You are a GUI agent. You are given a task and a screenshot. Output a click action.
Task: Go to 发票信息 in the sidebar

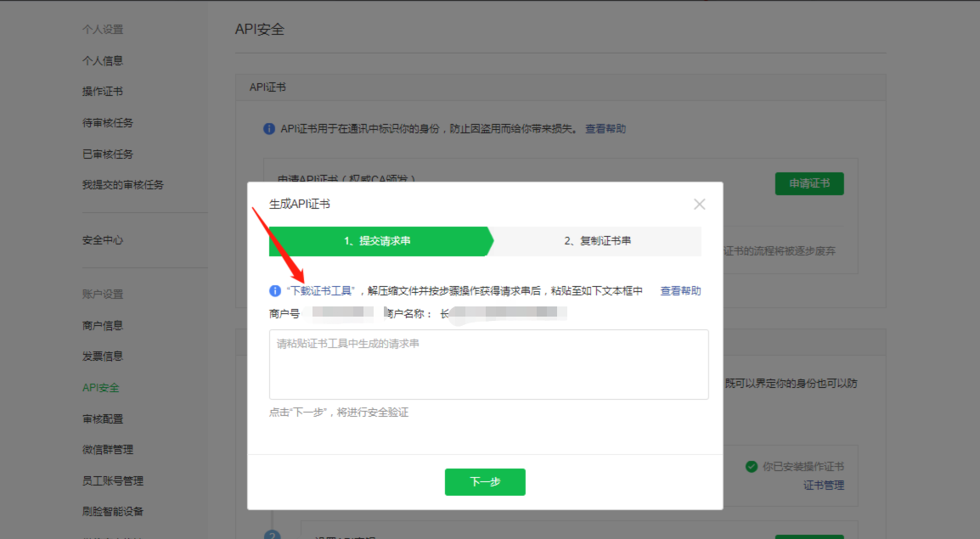[105, 355]
